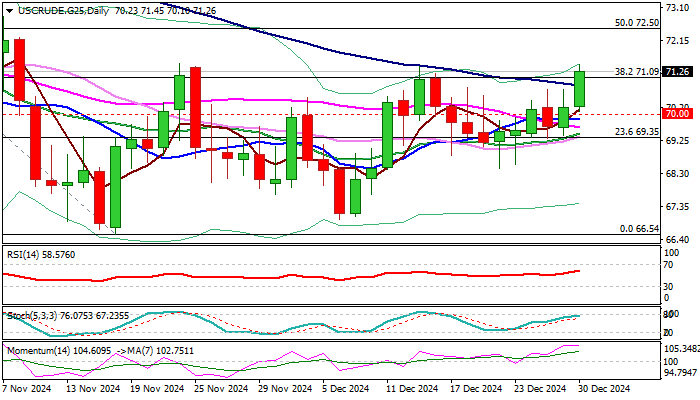Click the 73.10 price scale value

point(677,8)
